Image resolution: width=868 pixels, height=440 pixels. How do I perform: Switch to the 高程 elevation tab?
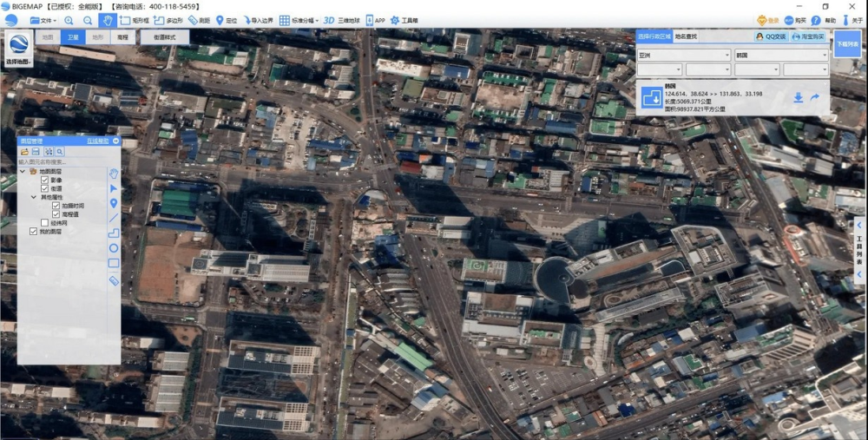pyautogui.click(x=122, y=37)
